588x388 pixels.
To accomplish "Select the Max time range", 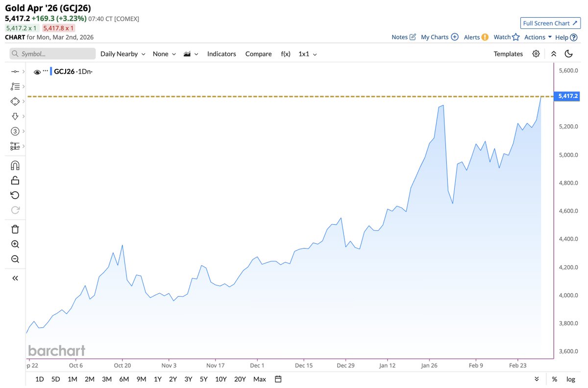I will coord(260,379).
